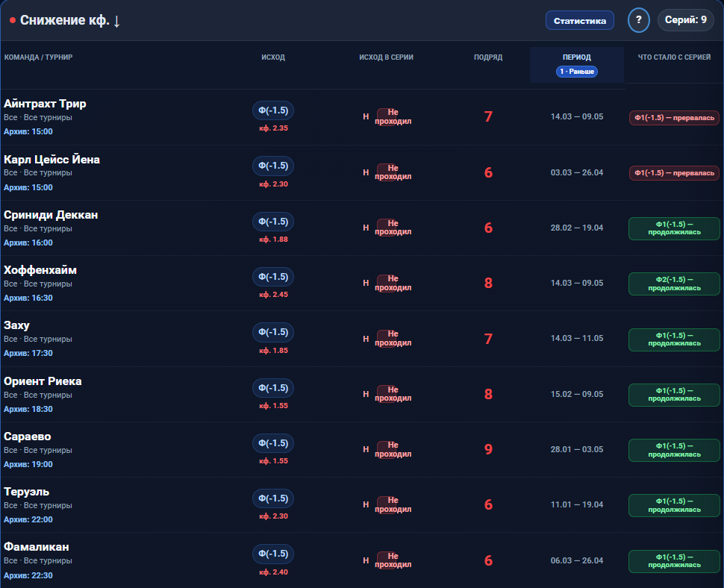Click the 'Не проходил' tag in Заху row
The height and width of the screenshot is (588, 724).
(393, 338)
